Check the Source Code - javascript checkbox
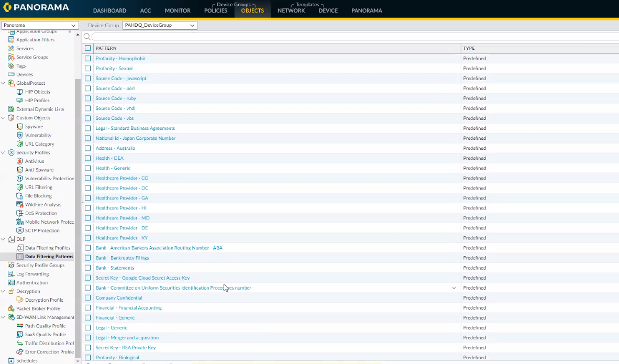The image size is (619, 364). point(88,79)
